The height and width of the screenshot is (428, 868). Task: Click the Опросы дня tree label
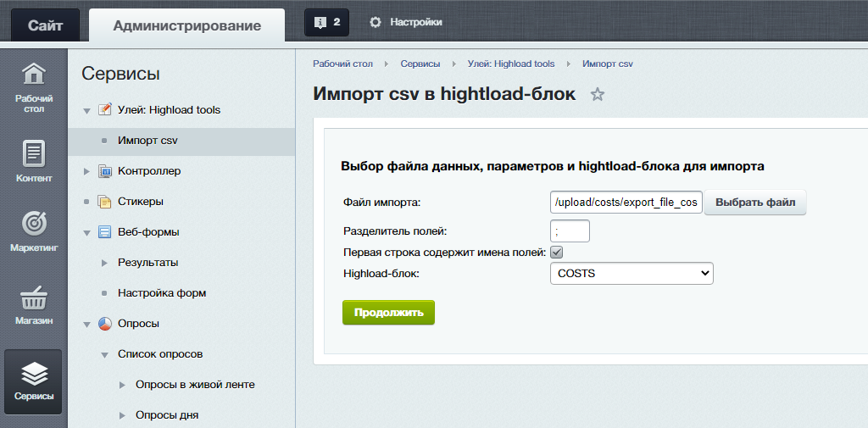[167, 414]
